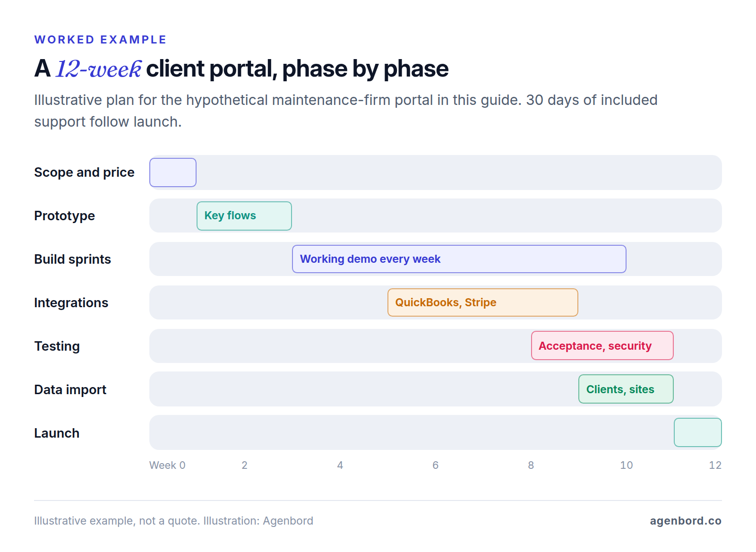This screenshot has height=552, width=756.
Task: Select the Integrations row label
Action: click(x=71, y=303)
